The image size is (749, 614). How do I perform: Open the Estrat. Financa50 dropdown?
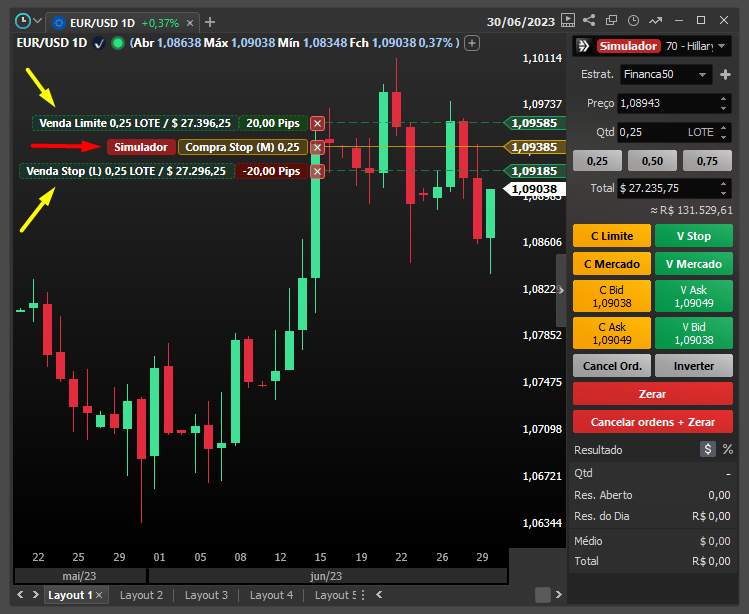[x=665, y=74]
